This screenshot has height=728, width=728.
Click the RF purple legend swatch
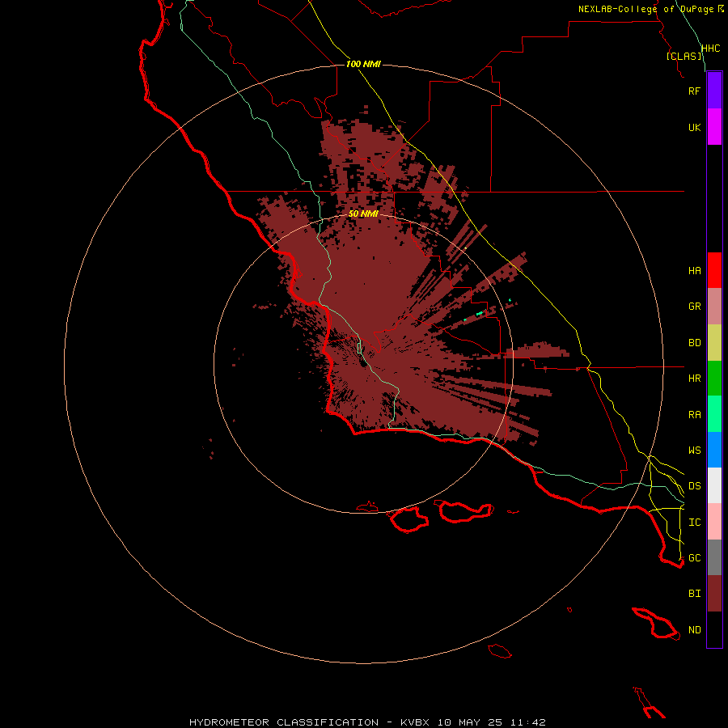714,91
